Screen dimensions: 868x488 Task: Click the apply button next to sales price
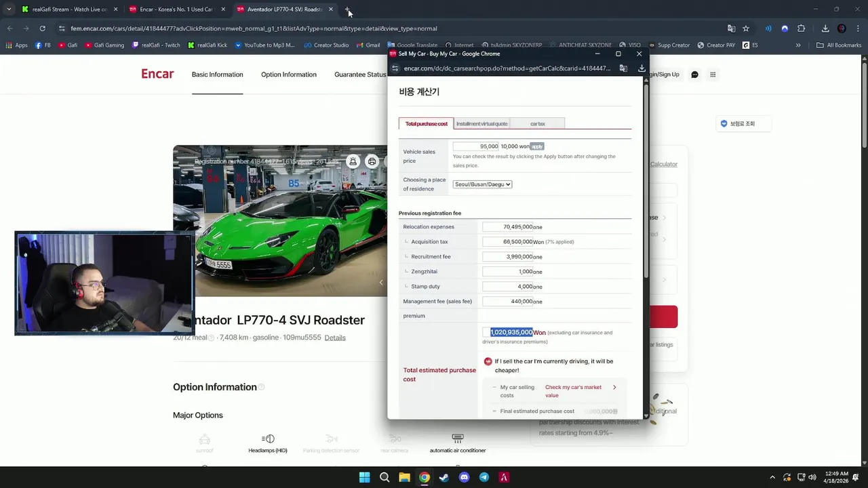click(537, 146)
